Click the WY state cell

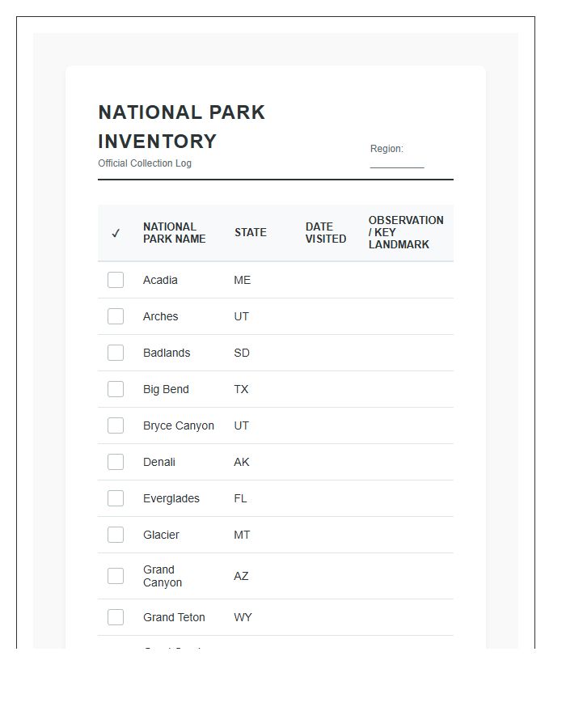tap(243, 617)
